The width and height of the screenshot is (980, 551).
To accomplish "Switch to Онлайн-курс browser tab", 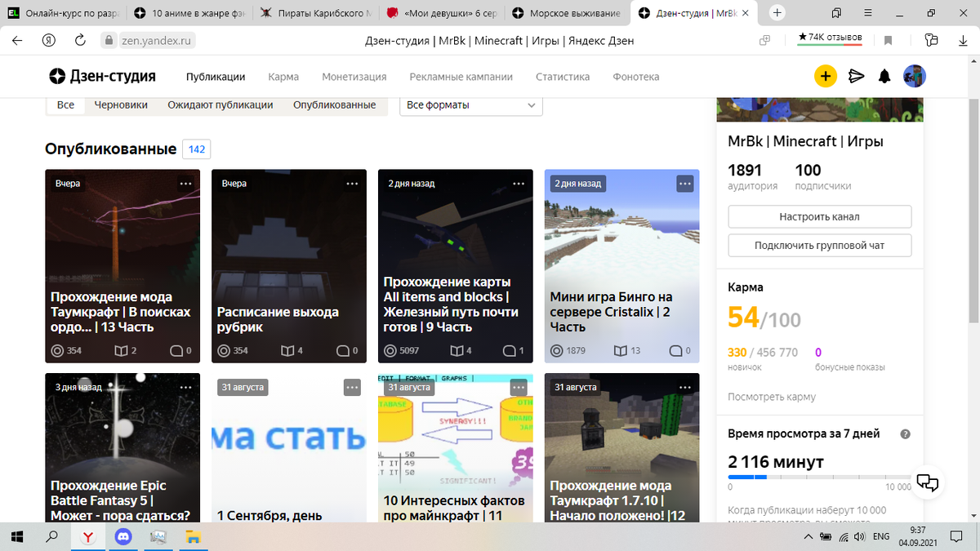I will 64,13.
